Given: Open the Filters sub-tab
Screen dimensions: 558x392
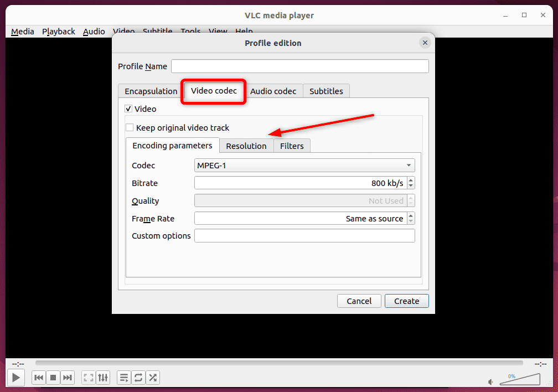Looking at the screenshot, I should click(x=292, y=146).
